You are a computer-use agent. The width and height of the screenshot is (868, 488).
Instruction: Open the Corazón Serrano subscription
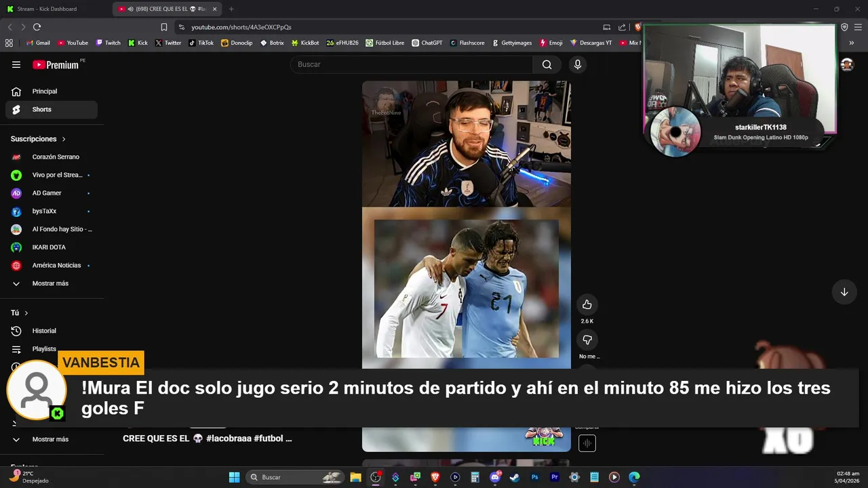tap(51, 157)
